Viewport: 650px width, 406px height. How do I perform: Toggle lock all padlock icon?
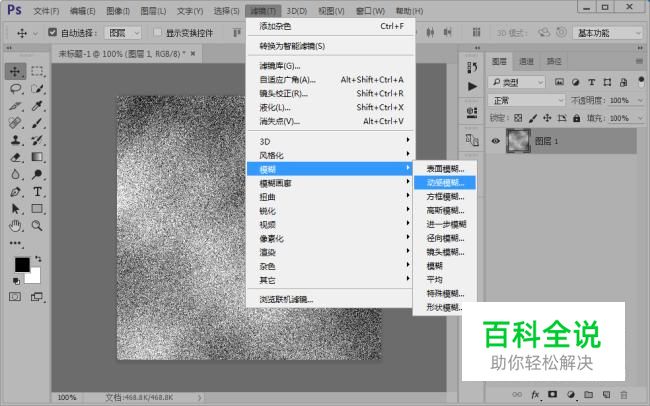(x=576, y=118)
